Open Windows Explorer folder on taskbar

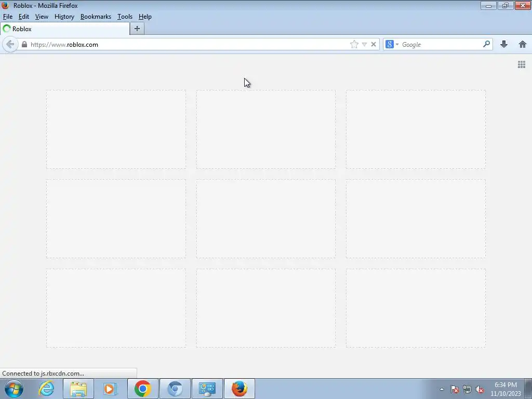point(78,389)
